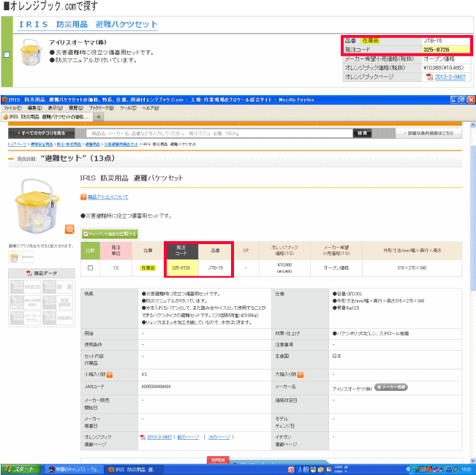Click the PDF icon beside 2013-3-0487 in top panel
The width and height of the screenshot is (476, 475).
[x=429, y=76]
